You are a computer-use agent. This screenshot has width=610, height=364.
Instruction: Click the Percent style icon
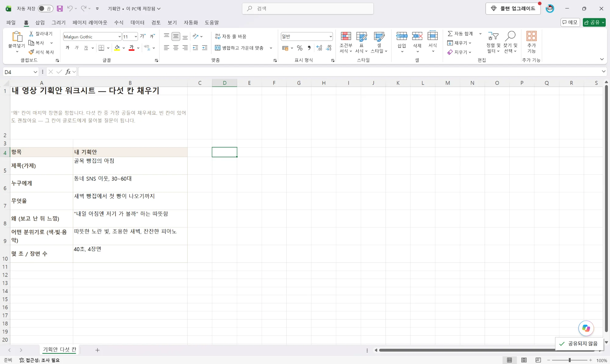(x=300, y=48)
